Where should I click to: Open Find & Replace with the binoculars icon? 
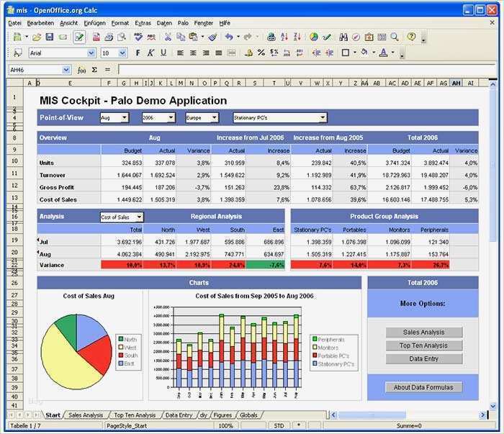(x=343, y=37)
